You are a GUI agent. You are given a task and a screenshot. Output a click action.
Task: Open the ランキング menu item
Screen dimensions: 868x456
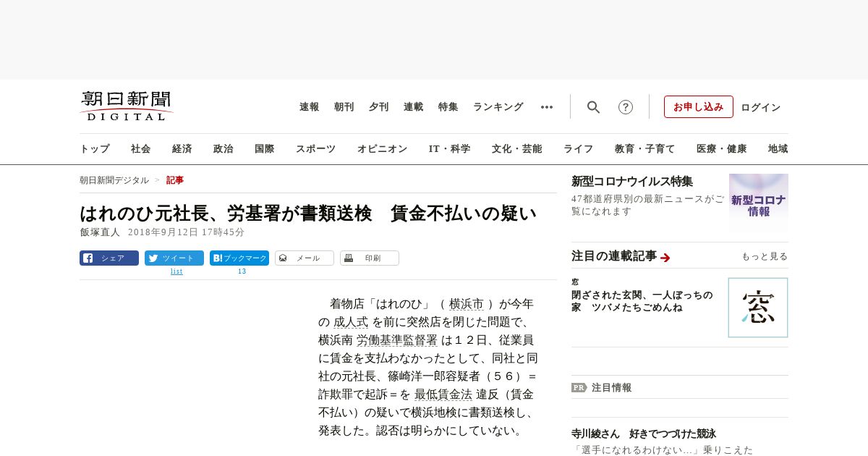pyautogui.click(x=498, y=107)
